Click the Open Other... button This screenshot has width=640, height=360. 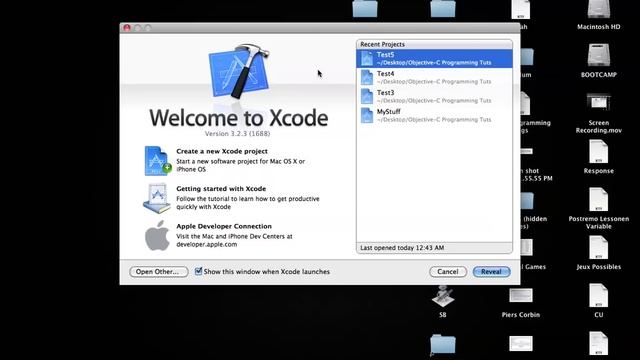pos(158,272)
